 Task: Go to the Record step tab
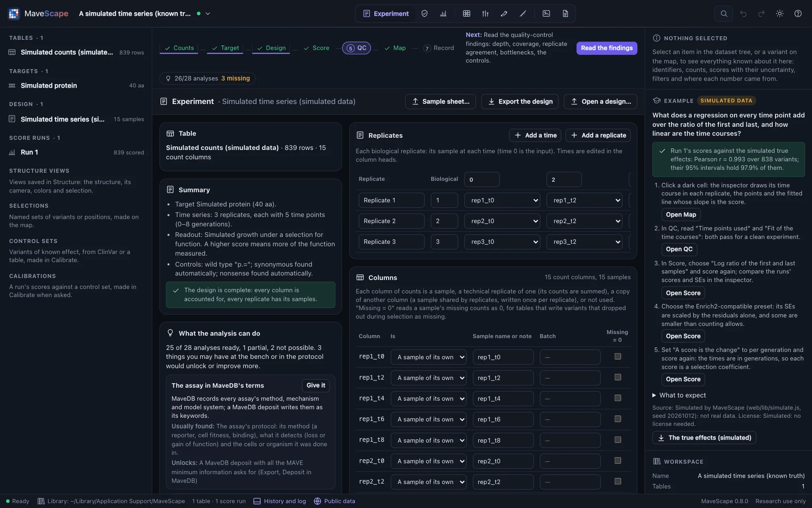click(x=438, y=48)
